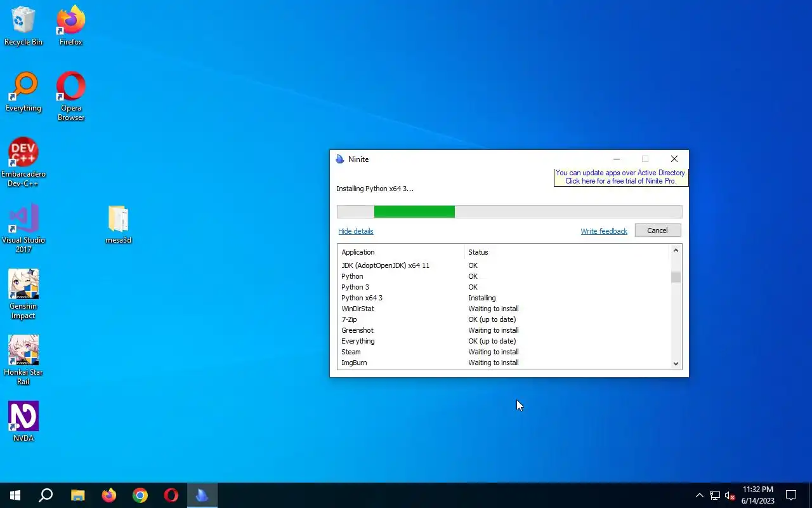812x508 pixels.
Task: Select the Steam row
Action: tap(504, 352)
